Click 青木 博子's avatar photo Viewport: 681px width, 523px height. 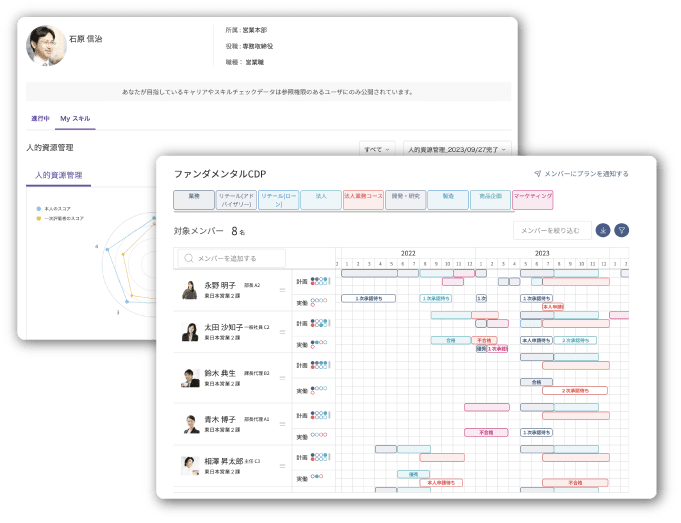(x=191, y=424)
